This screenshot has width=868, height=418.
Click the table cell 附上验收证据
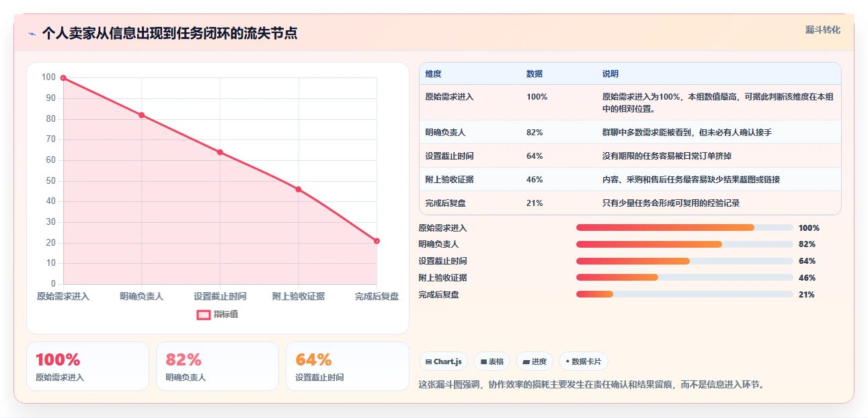tap(450, 180)
